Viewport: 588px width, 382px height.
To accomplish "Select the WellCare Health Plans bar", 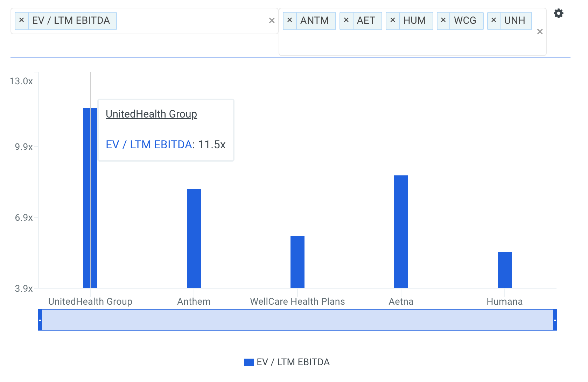I will [x=297, y=262].
